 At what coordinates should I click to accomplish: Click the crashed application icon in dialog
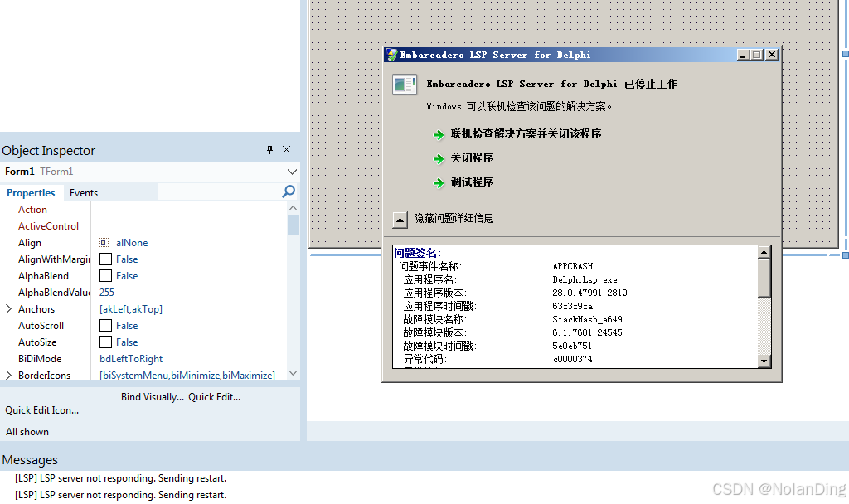point(405,85)
